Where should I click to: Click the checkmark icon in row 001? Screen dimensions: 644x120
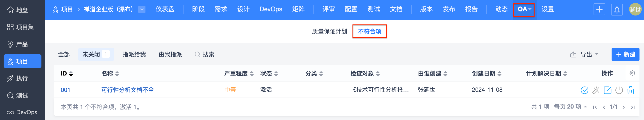pos(584,90)
